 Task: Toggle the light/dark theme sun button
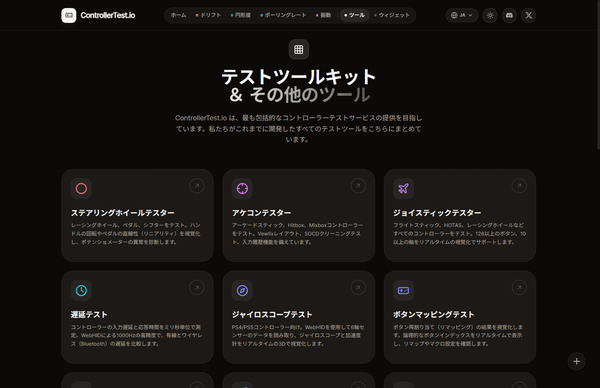click(x=490, y=15)
